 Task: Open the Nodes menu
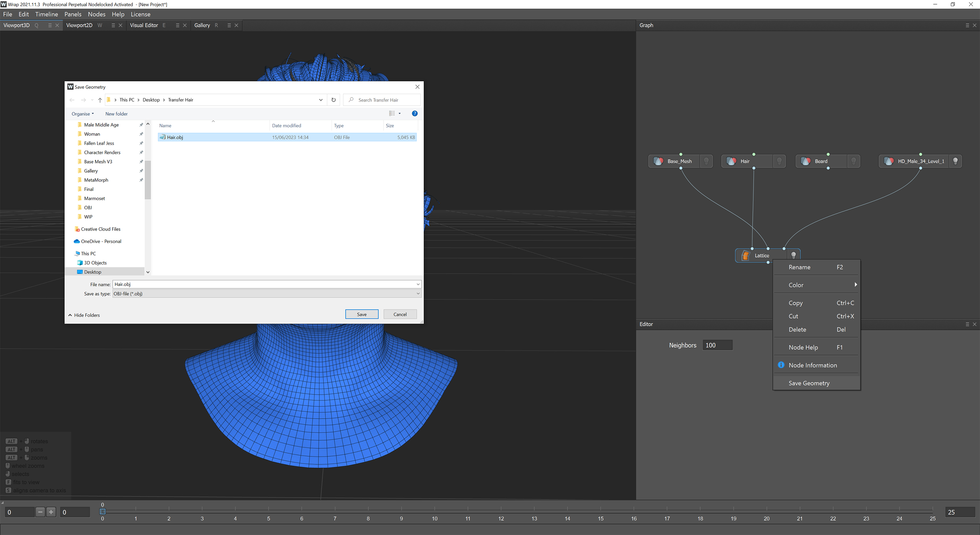97,14
